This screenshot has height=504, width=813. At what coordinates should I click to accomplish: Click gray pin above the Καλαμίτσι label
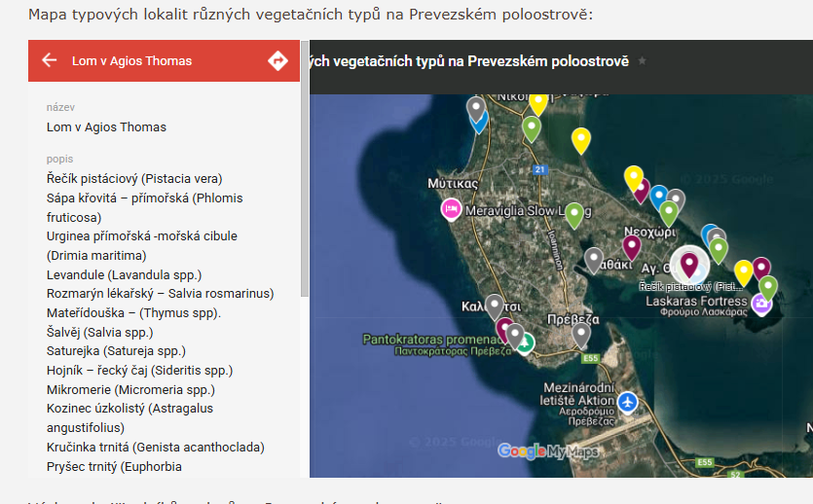(494, 306)
